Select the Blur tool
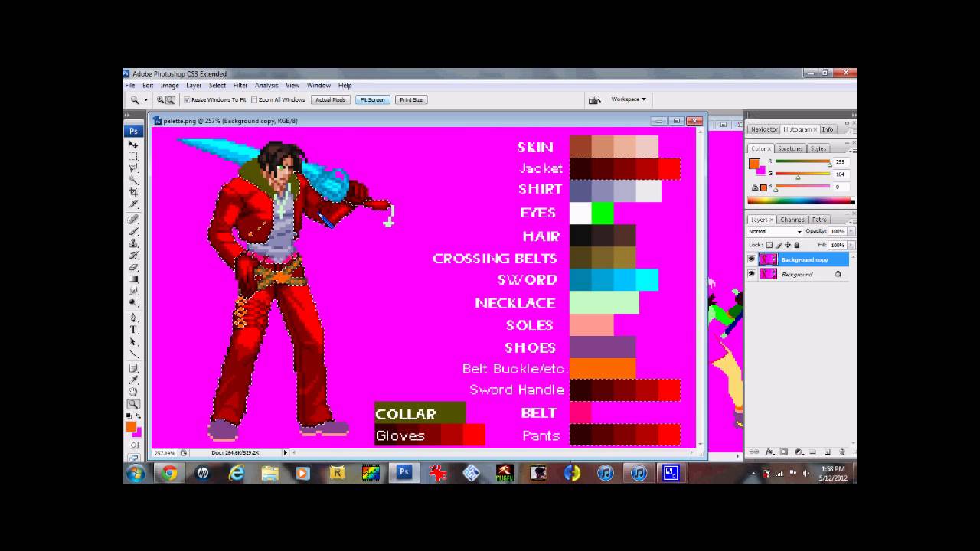Screen dimensions: 980x551 133,291
